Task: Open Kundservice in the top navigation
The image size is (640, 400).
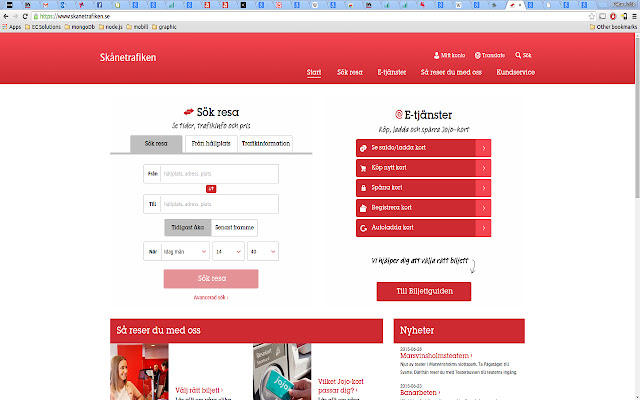Action: [x=516, y=72]
